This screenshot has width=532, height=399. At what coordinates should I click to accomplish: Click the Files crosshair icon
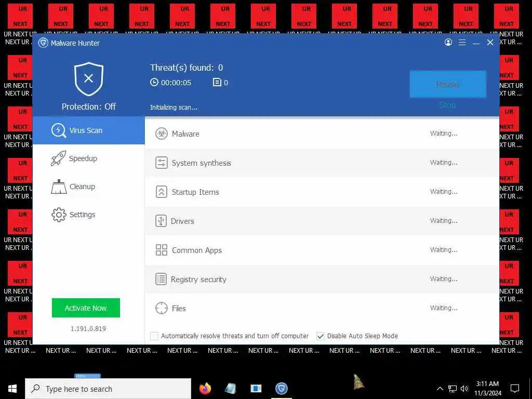coord(162,309)
